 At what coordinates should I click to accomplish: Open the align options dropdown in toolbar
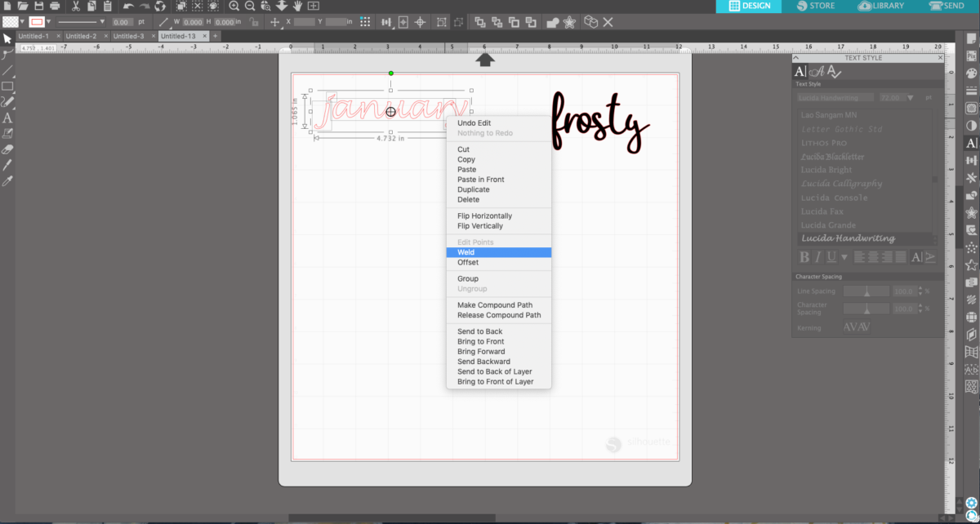click(386, 22)
